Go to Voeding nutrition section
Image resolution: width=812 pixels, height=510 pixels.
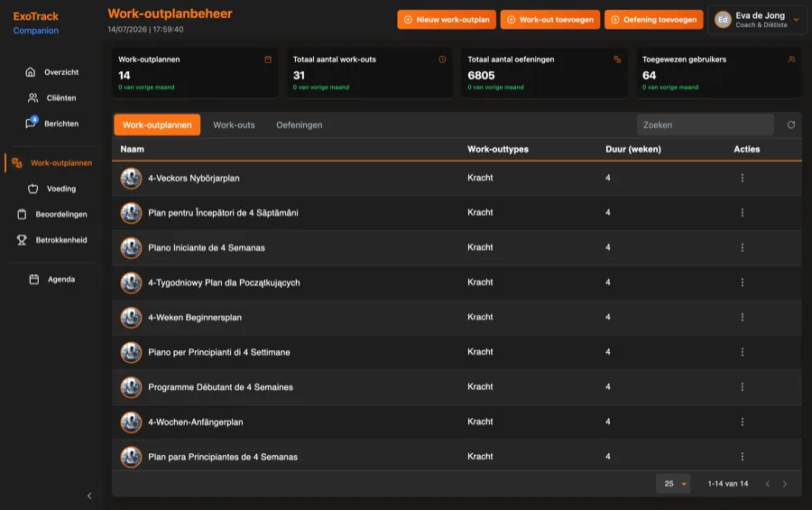51,189
